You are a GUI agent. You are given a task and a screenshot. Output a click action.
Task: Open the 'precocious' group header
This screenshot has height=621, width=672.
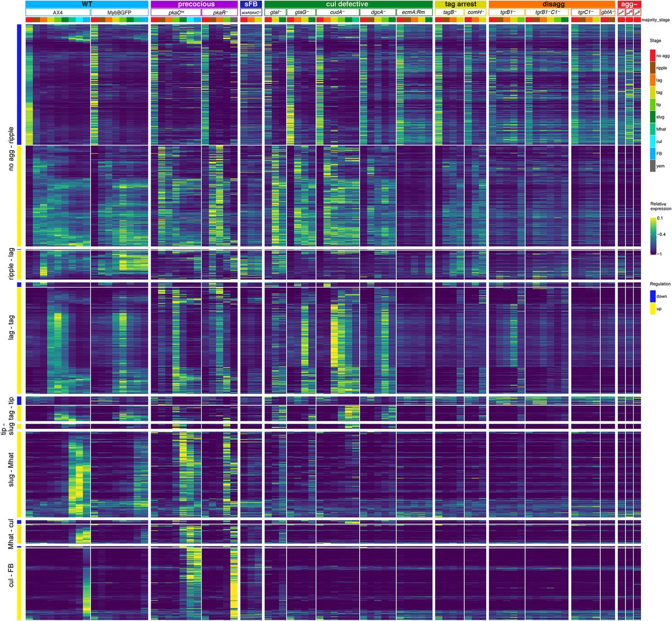tap(194, 4)
